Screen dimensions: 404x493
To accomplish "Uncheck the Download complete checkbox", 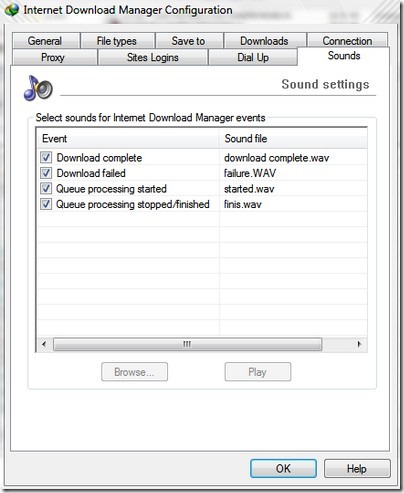I will point(46,157).
